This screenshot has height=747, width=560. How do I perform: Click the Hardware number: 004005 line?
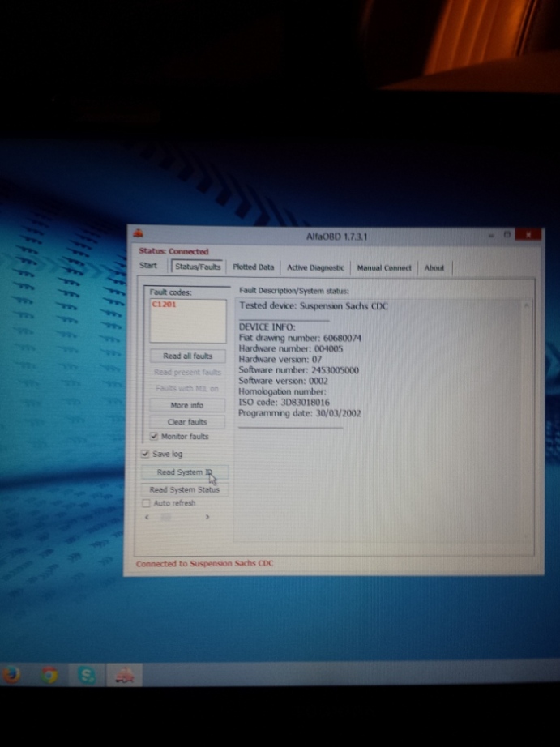click(x=291, y=348)
